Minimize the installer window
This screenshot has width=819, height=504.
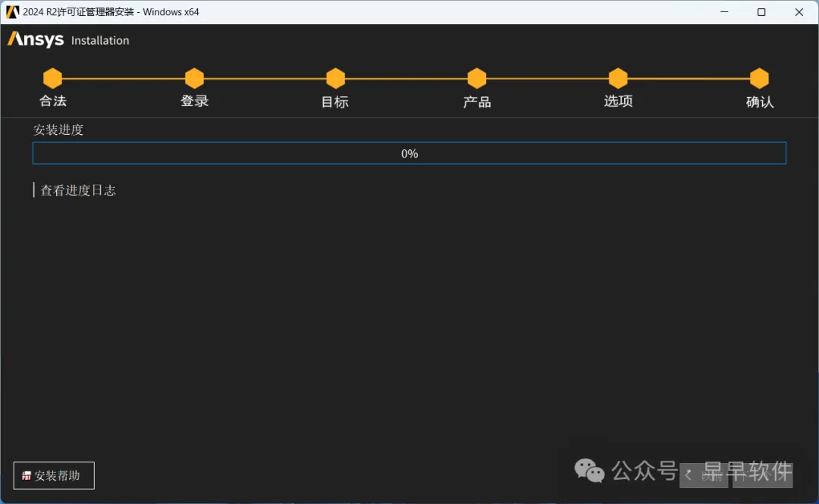pos(724,11)
